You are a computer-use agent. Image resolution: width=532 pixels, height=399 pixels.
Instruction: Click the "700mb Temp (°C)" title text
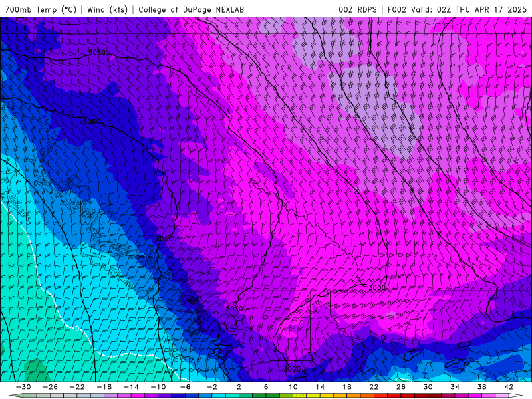pos(41,9)
